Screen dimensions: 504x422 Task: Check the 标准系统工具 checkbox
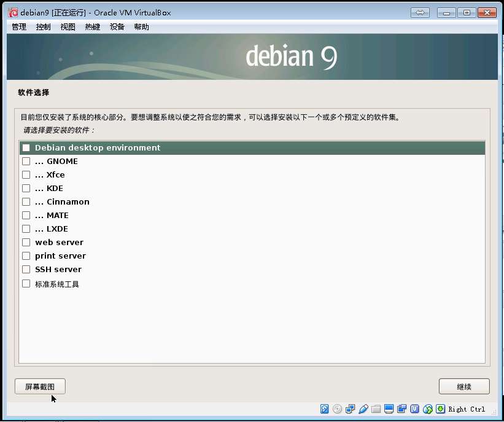[26, 283]
